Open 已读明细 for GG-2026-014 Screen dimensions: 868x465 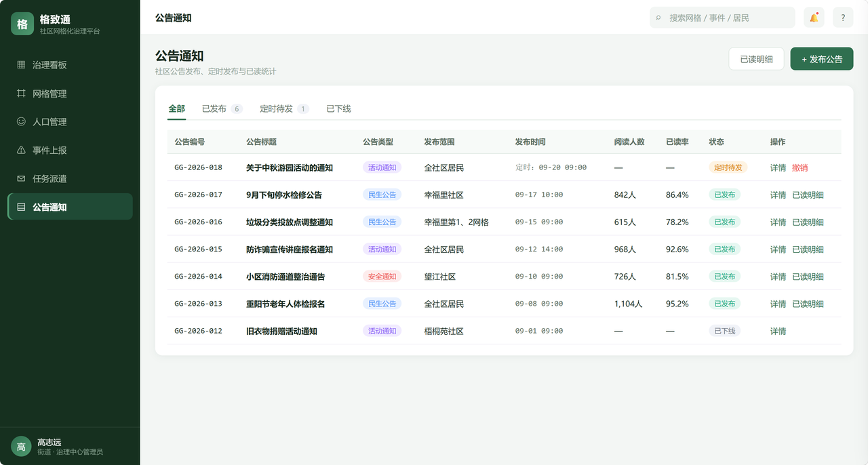point(808,277)
